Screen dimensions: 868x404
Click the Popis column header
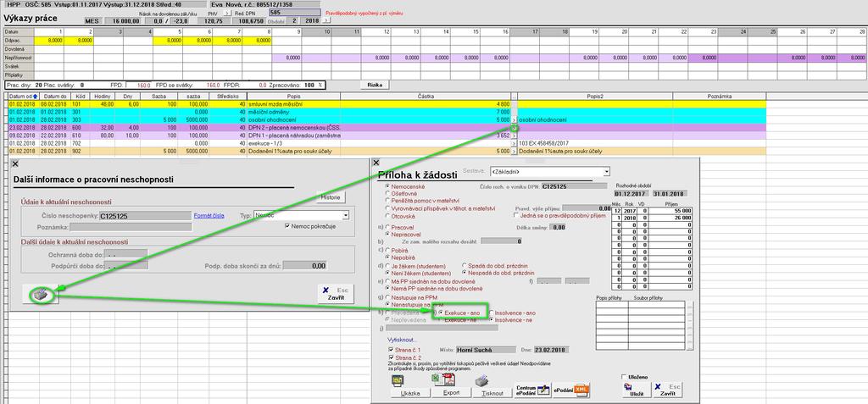pyautogui.click(x=293, y=97)
